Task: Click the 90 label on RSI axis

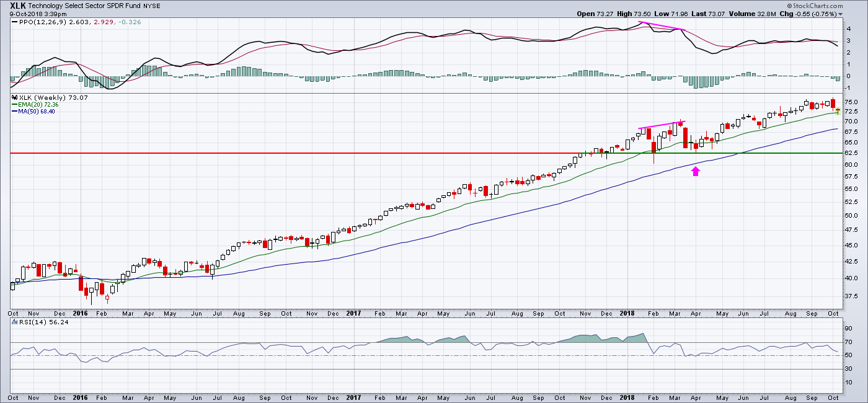Action: [x=849, y=329]
